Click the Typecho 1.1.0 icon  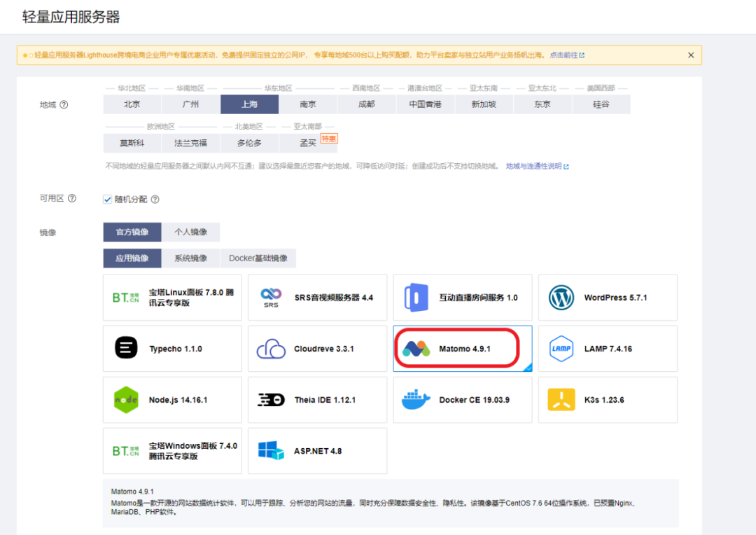coord(126,348)
